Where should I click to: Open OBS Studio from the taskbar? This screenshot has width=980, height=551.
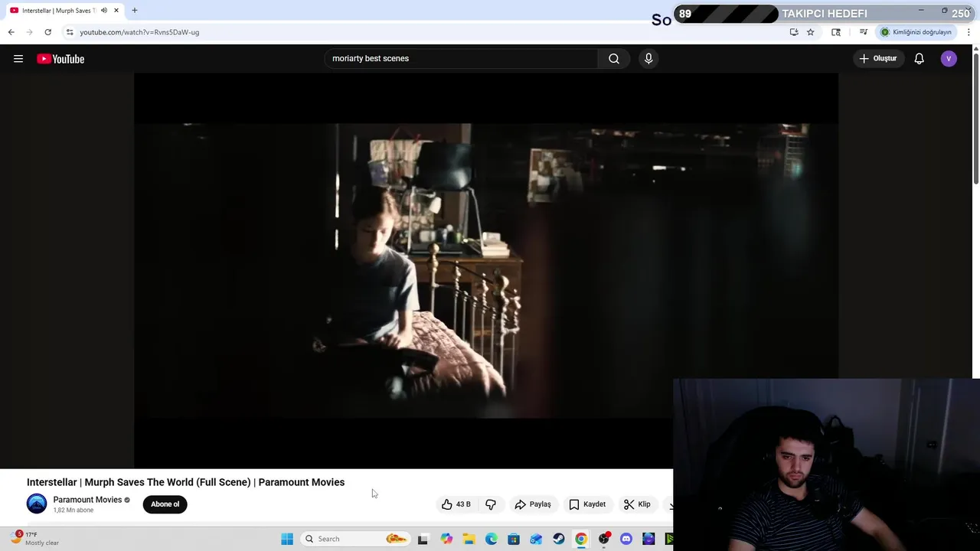604,539
